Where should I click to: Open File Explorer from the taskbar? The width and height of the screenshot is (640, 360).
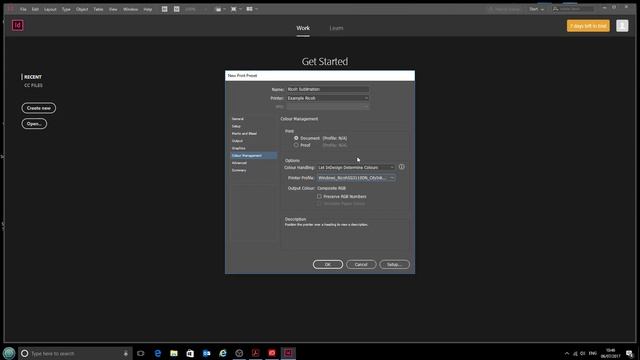(174, 353)
